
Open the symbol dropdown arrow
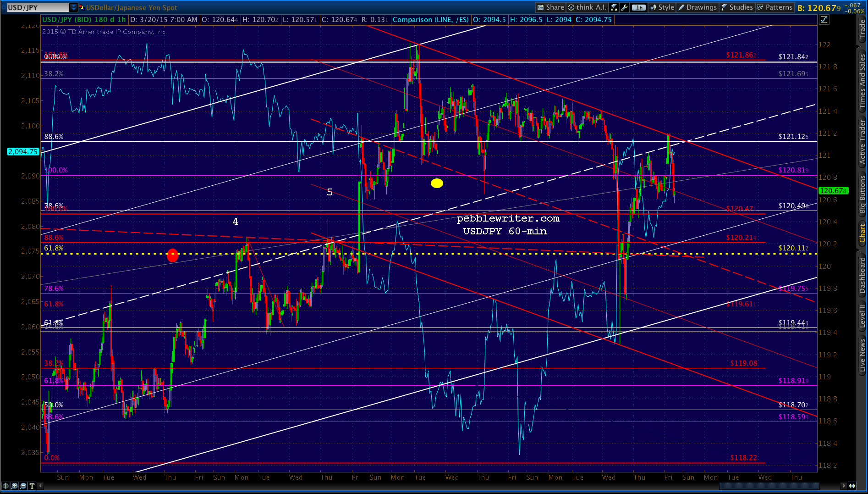tap(74, 7)
